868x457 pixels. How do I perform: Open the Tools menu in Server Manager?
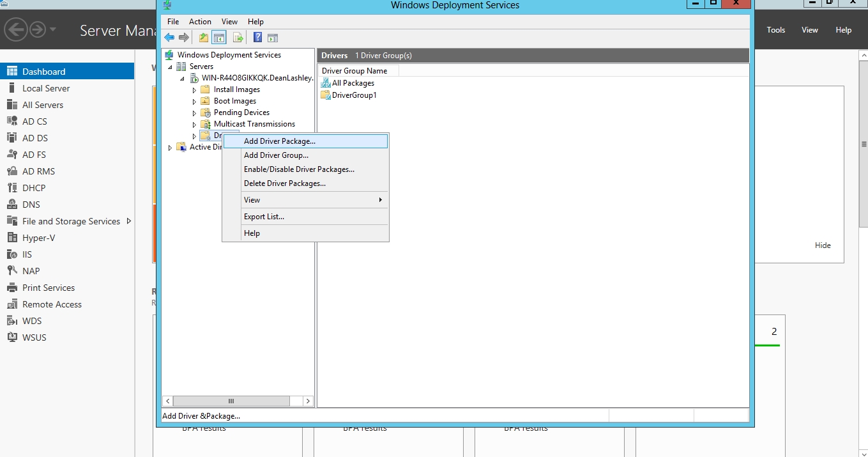(776, 30)
